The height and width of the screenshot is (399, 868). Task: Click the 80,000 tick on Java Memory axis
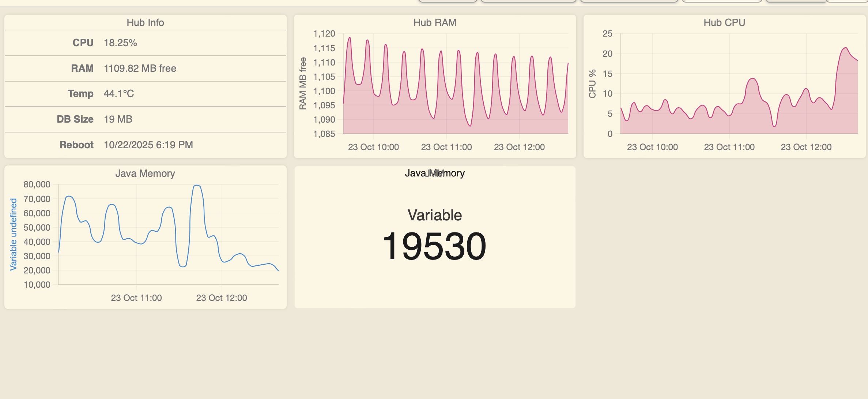coord(37,184)
